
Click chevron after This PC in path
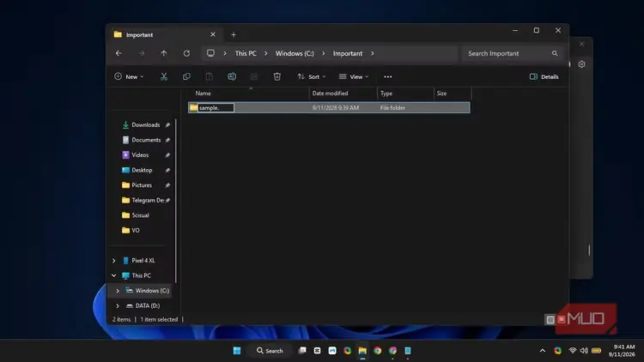coord(265,53)
